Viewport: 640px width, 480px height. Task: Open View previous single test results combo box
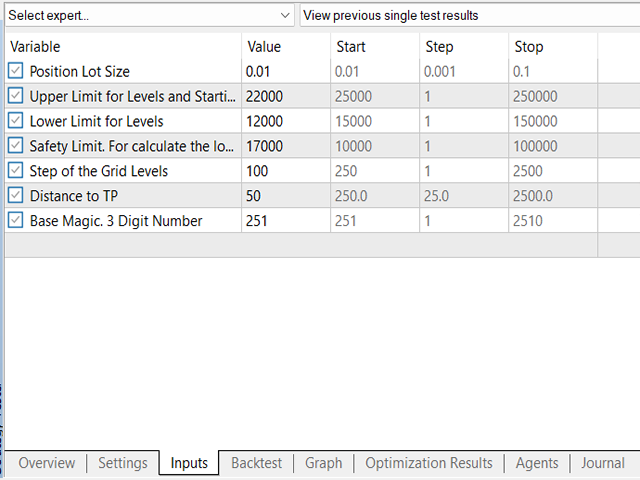pyautogui.click(x=469, y=16)
